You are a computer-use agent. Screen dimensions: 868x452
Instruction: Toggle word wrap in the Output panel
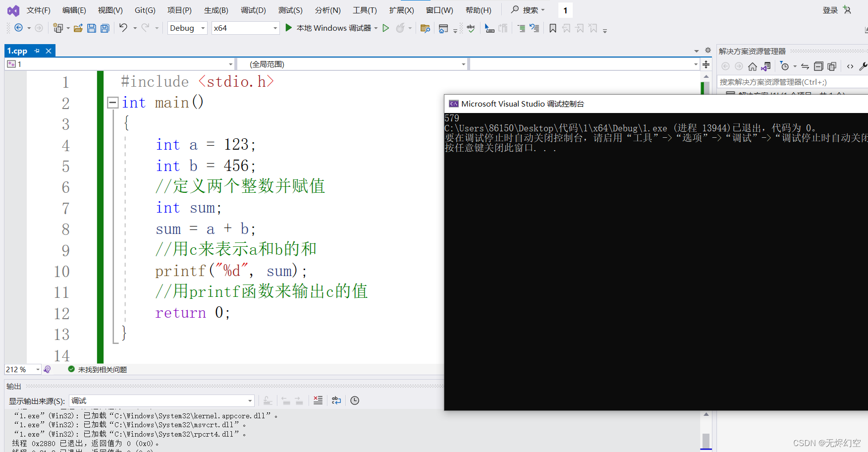coord(336,400)
